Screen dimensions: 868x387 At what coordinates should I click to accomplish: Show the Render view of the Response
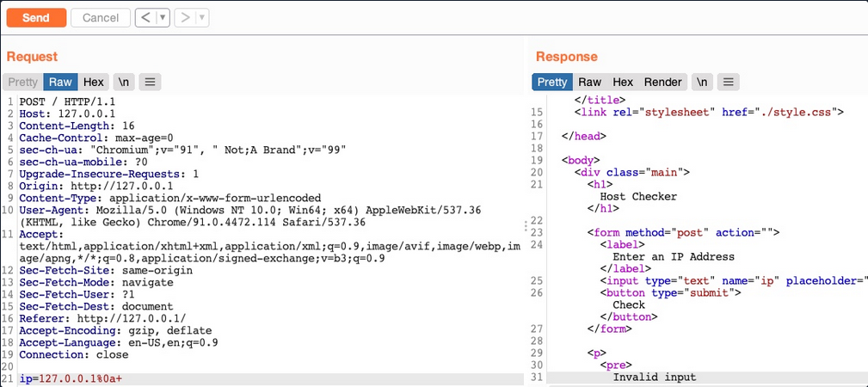[x=662, y=83]
